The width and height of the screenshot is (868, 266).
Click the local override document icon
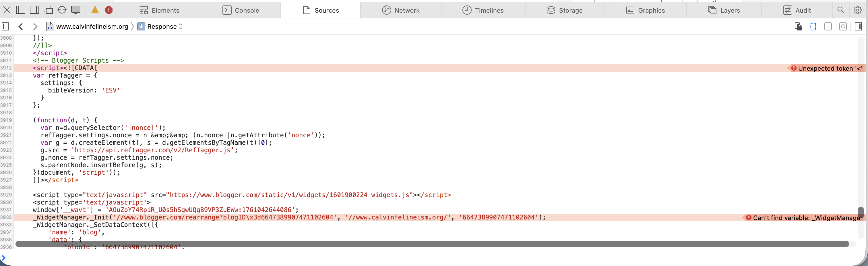[798, 26]
